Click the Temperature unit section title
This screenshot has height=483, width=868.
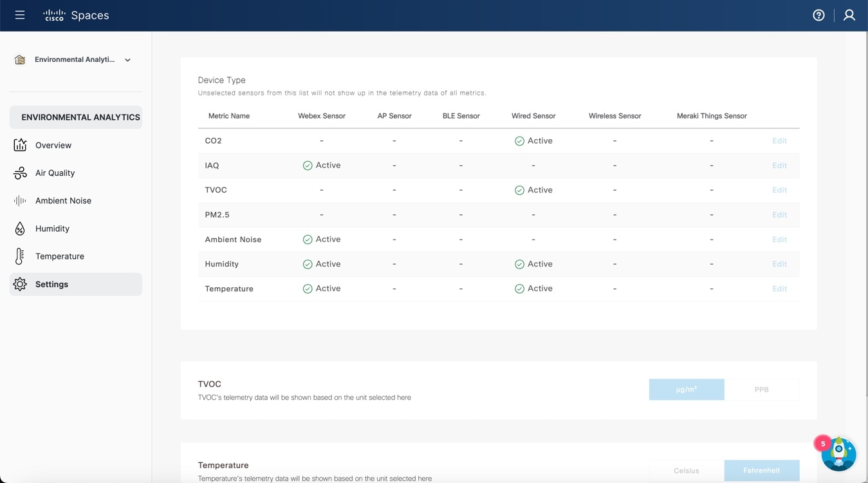[x=223, y=465]
